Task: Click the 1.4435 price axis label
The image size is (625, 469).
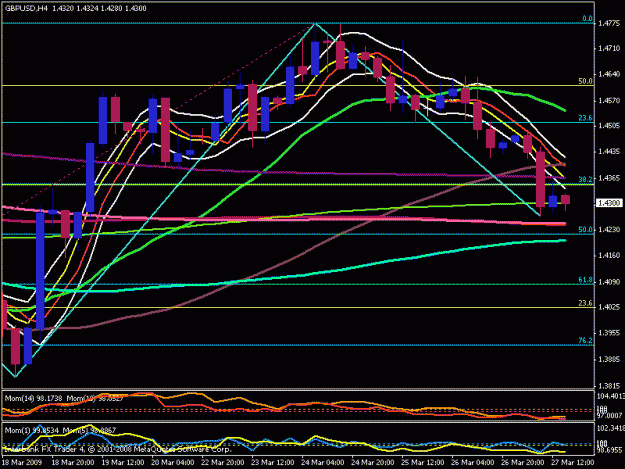Action: 609,151
